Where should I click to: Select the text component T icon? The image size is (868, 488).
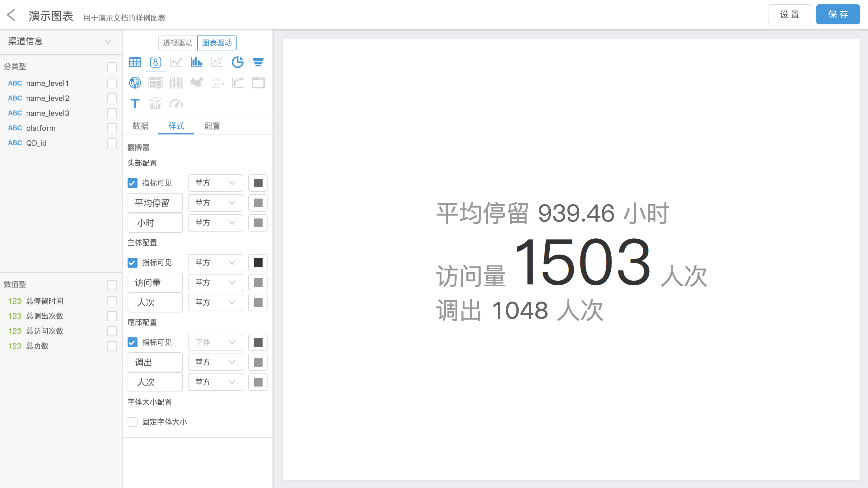coord(135,103)
